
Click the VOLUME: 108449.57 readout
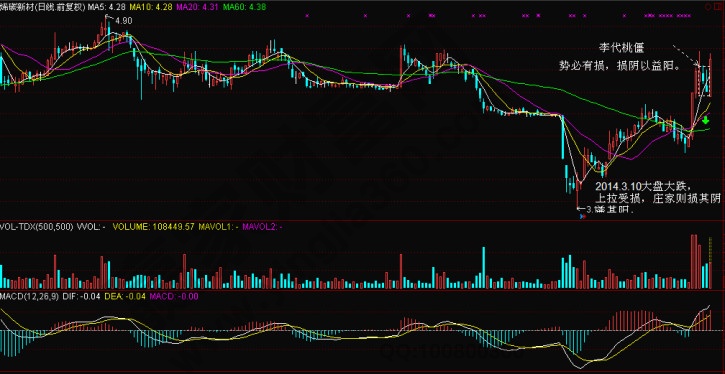(x=154, y=227)
